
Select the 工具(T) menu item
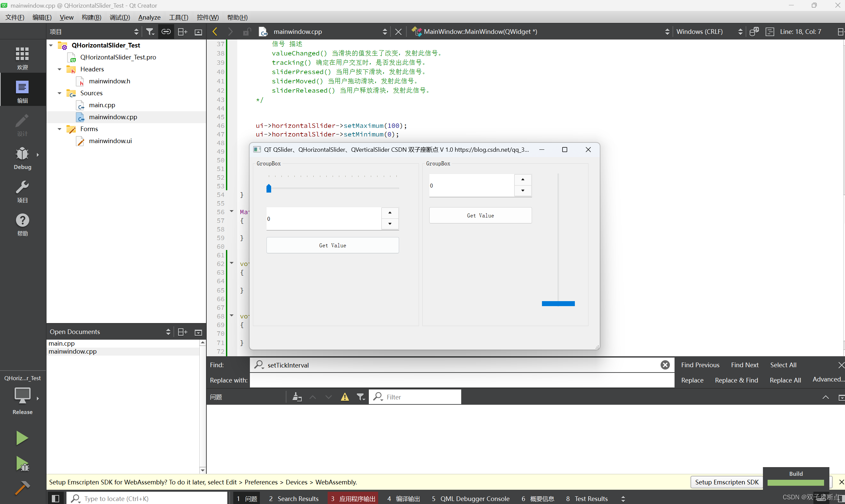coord(178,17)
